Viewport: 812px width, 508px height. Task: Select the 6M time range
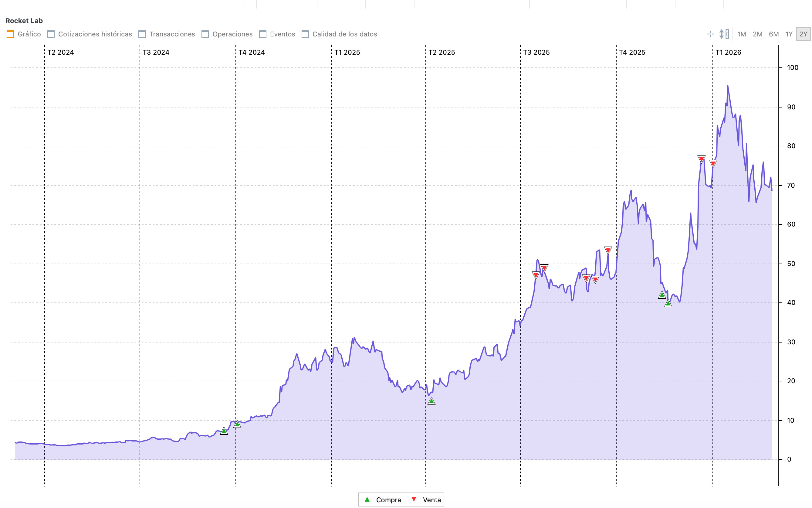tap(774, 34)
